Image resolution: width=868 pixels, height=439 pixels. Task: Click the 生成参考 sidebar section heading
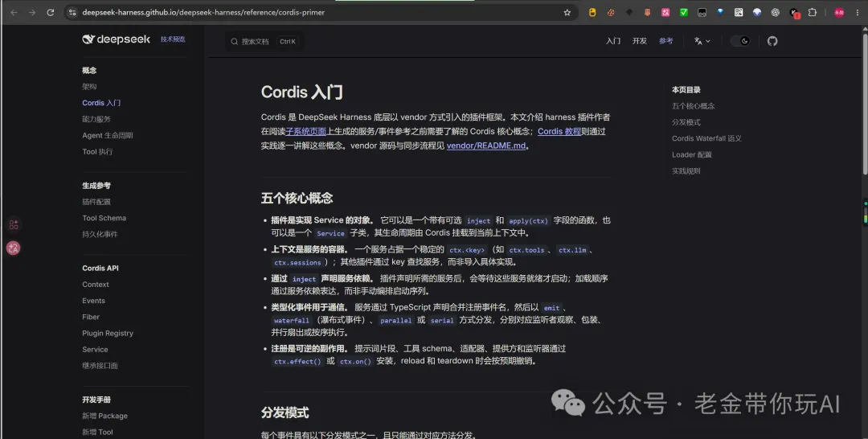(x=96, y=186)
